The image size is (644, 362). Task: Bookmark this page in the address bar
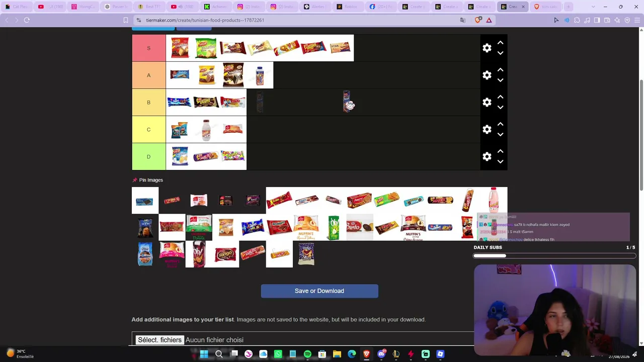click(126, 20)
